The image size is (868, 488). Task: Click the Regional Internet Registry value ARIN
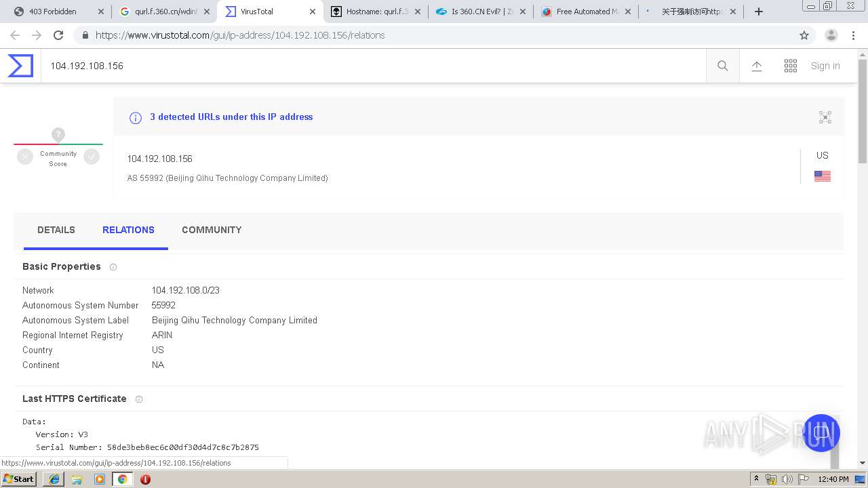point(162,335)
